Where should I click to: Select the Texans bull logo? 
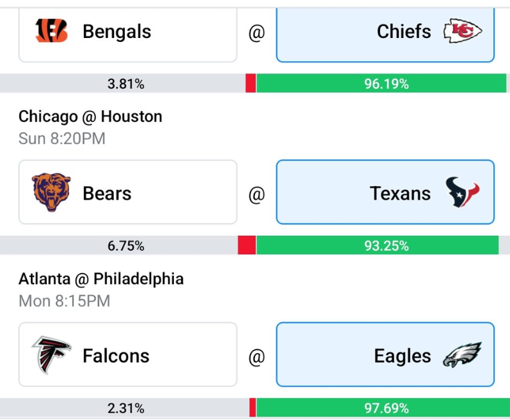tap(462, 193)
